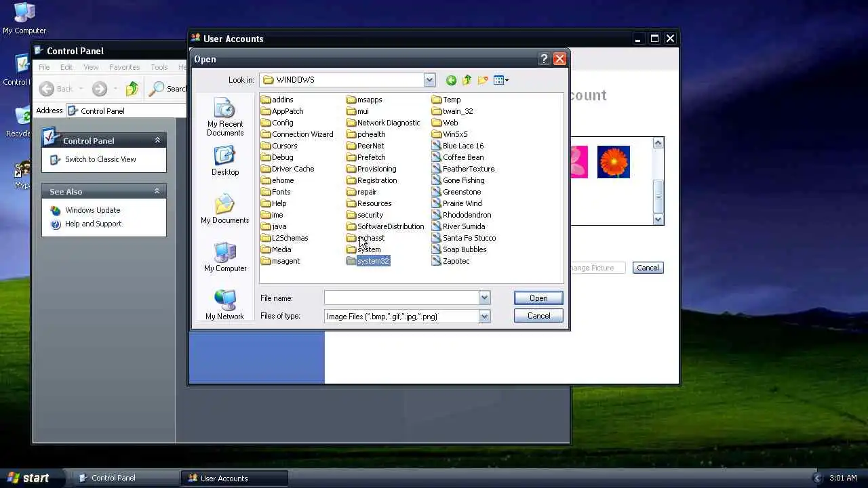This screenshot has width=868, height=488.
Task: Select the Zapotec image file
Action: [451, 261]
